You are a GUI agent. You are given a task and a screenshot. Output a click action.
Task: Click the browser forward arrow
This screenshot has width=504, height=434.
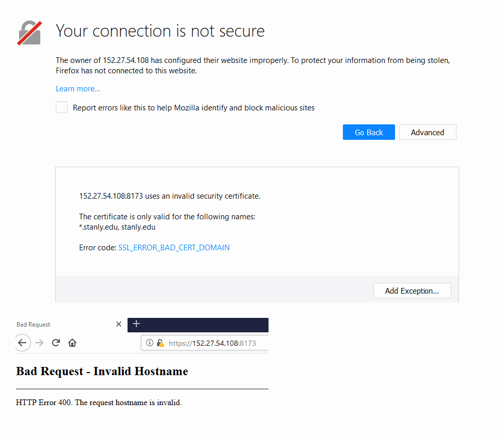click(40, 343)
